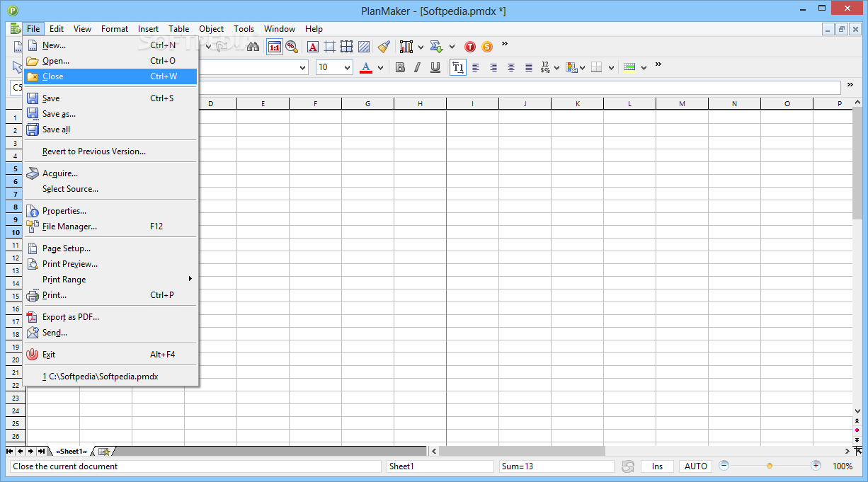Image resolution: width=868 pixels, height=482 pixels.
Task: Open recent file C:\Softpedia\Softpedia.pmdx
Action: click(110, 377)
